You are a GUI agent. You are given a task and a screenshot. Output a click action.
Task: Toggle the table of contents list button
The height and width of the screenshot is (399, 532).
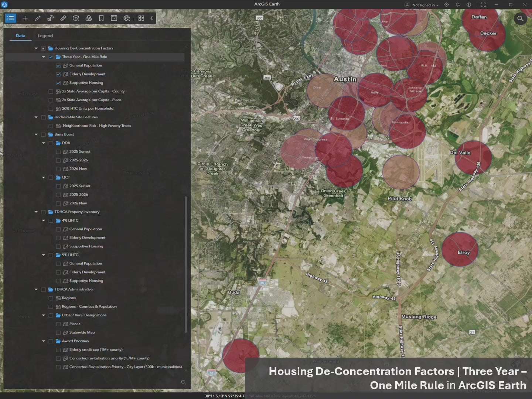[10, 18]
